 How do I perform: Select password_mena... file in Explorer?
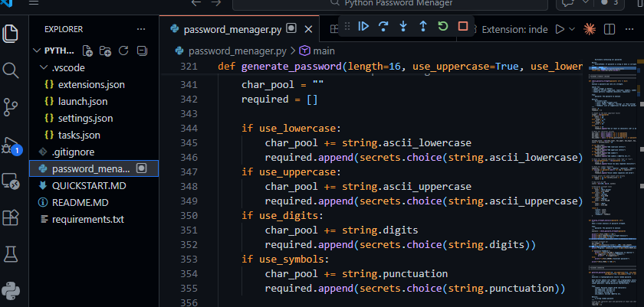tap(94, 168)
